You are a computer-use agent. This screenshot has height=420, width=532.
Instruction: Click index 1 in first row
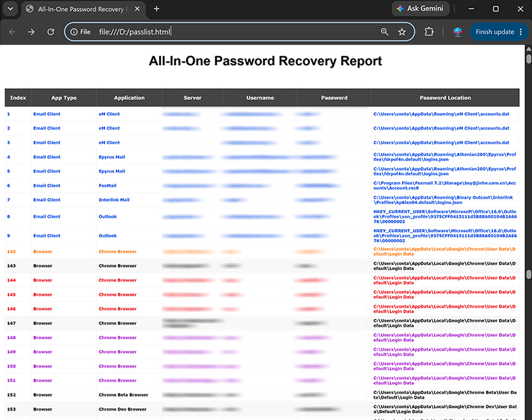9,114
